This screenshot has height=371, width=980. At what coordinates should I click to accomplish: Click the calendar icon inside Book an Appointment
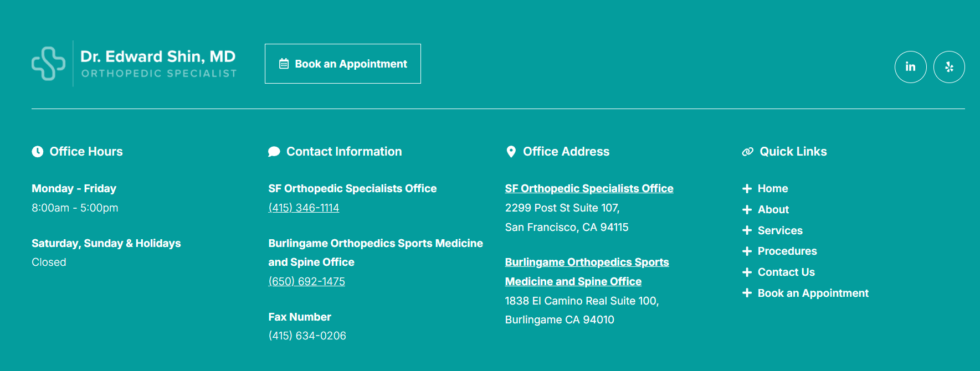click(x=283, y=64)
